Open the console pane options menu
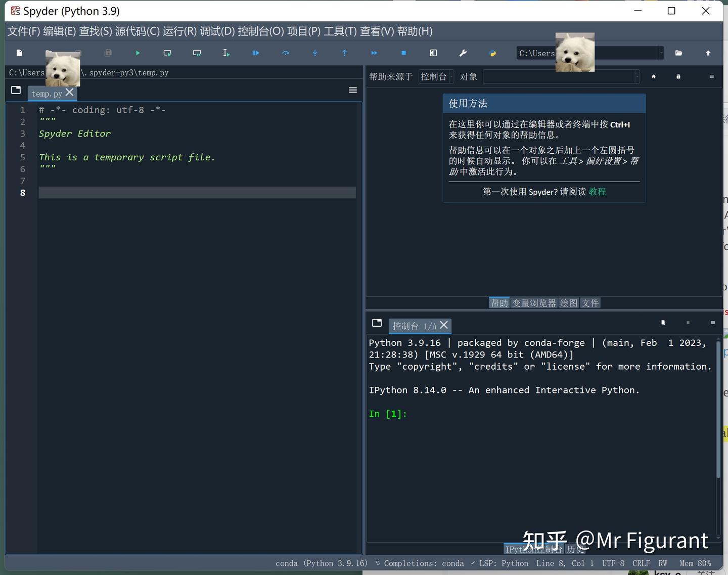The width and height of the screenshot is (728, 575). (x=713, y=323)
